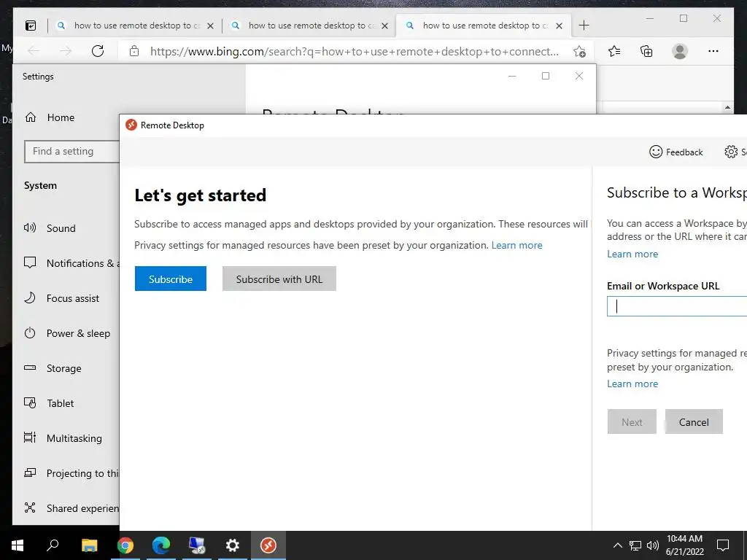Minimize the Settings window
747x560 pixels.
point(512,76)
